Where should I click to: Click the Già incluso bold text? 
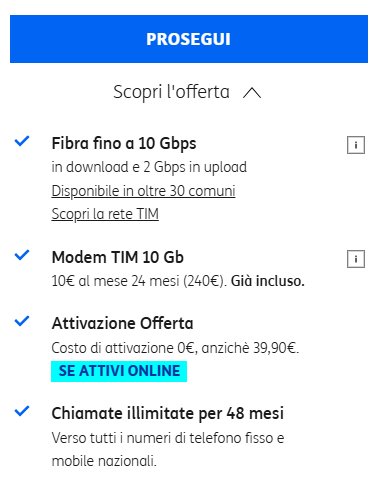click(x=268, y=281)
